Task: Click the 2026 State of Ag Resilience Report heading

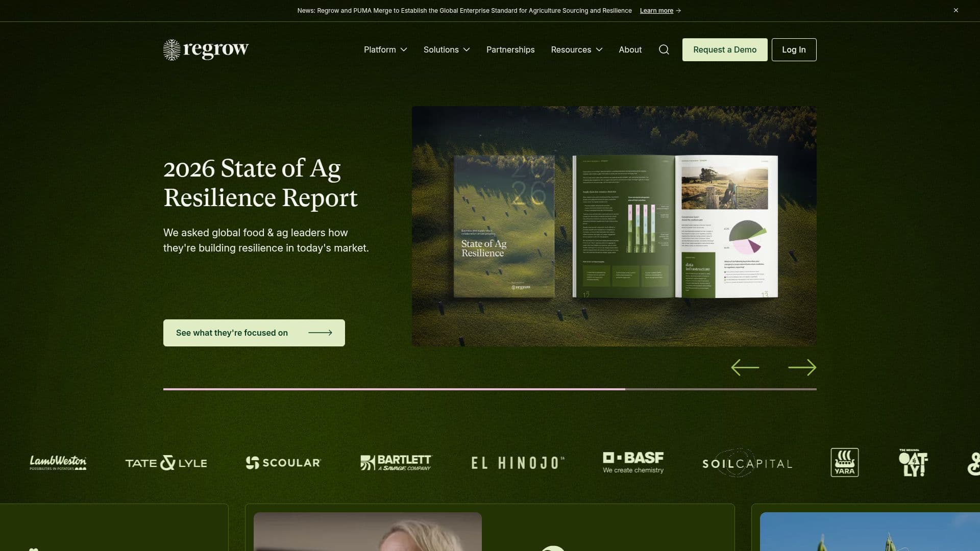Action: click(260, 183)
